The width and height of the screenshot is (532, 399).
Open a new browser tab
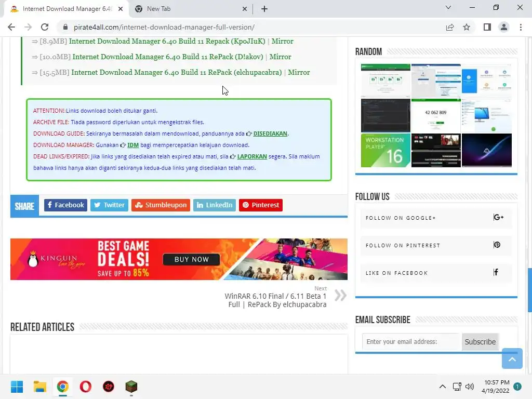coord(264,9)
